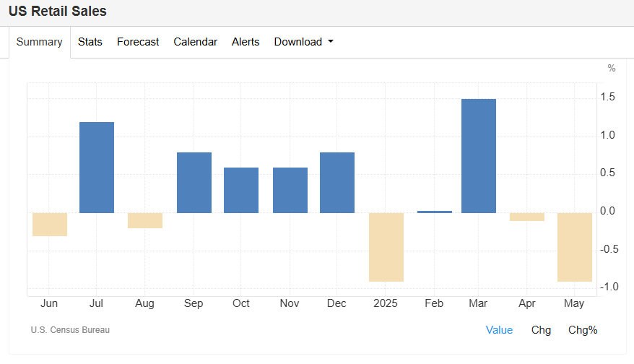Image resolution: width=634 pixels, height=364 pixels.
Task: Open the Calendar tab
Action: (x=195, y=42)
